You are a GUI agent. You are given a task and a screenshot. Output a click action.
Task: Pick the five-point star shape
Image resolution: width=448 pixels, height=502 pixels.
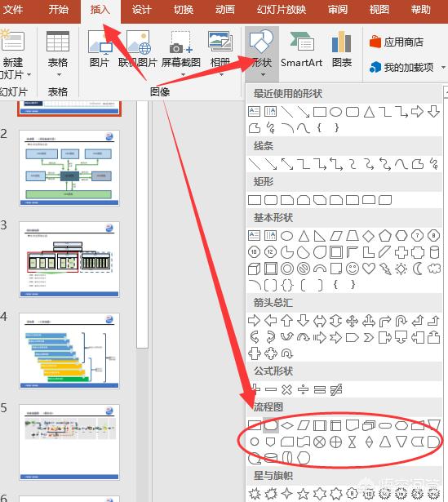click(303, 494)
